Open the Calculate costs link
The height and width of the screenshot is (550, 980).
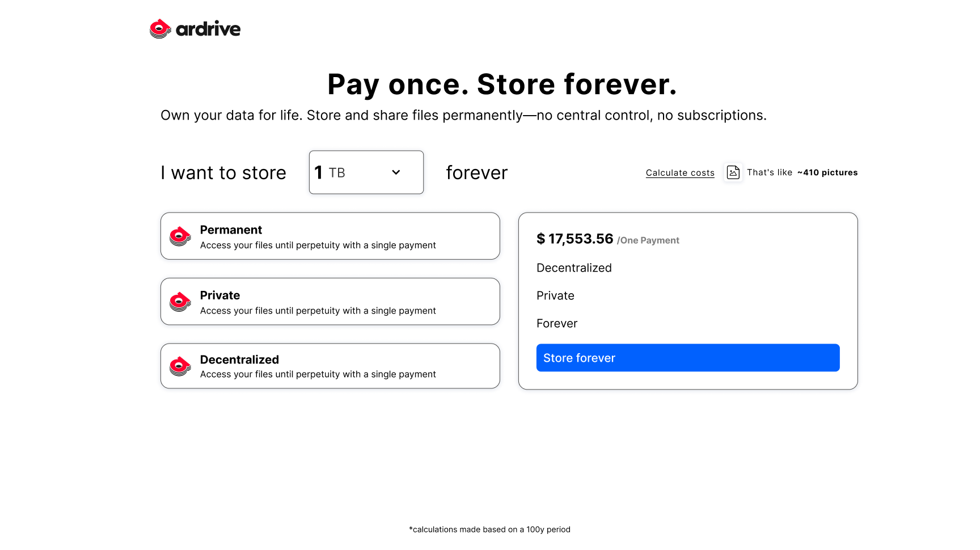pyautogui.click(x=679, y=172)
